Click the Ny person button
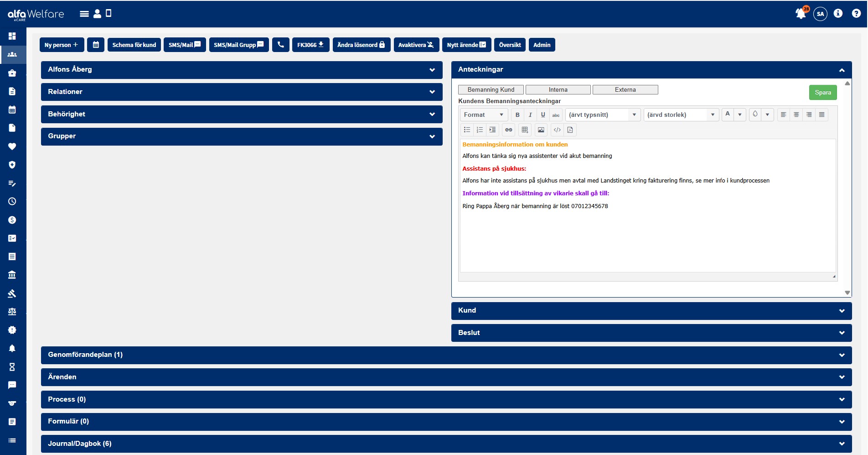868x455 pixels. [62, 45]
